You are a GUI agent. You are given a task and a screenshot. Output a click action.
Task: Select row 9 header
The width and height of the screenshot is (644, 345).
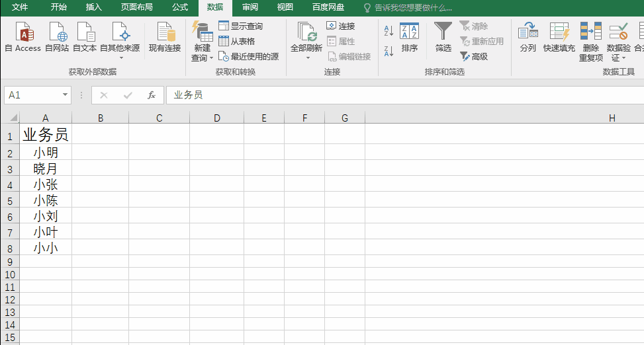[10, 262]
